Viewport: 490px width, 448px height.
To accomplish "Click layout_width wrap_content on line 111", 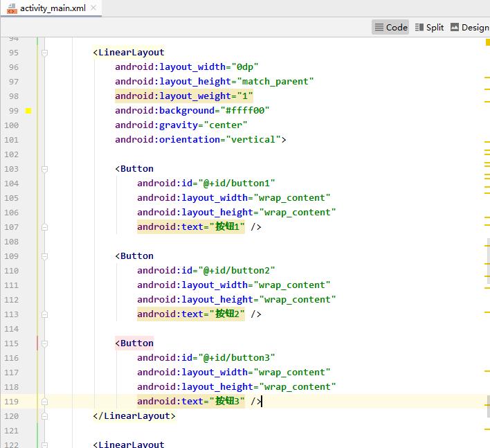I will pyautogui.click(x=234, y=285).
